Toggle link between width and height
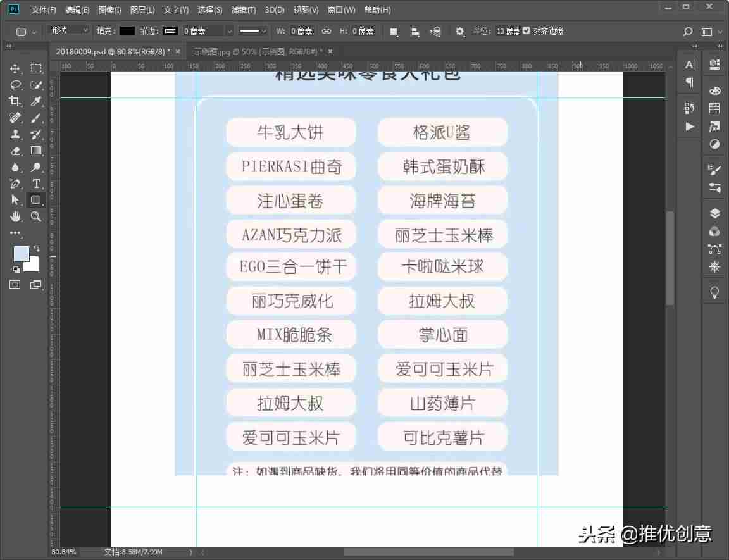 (x=327, y=31)
